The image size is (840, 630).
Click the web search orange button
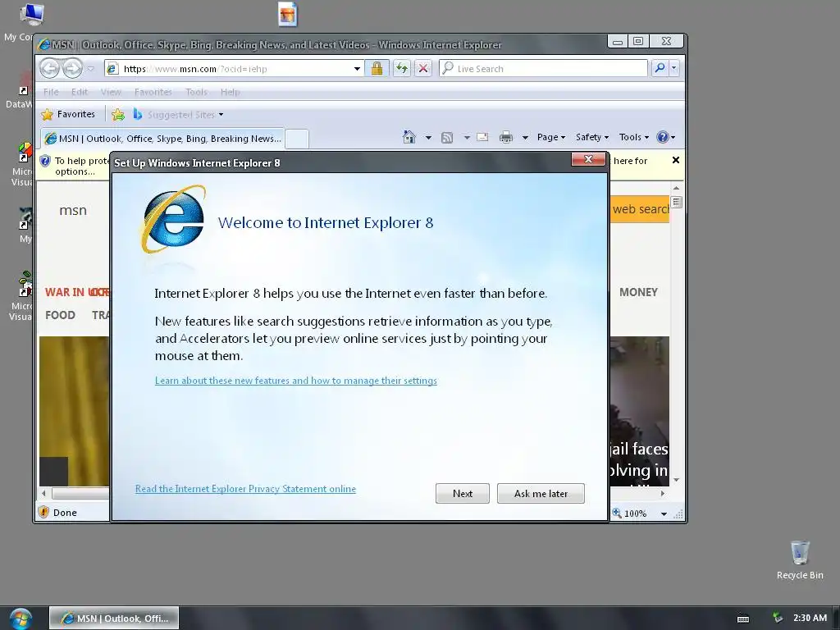tap(640, 209)
